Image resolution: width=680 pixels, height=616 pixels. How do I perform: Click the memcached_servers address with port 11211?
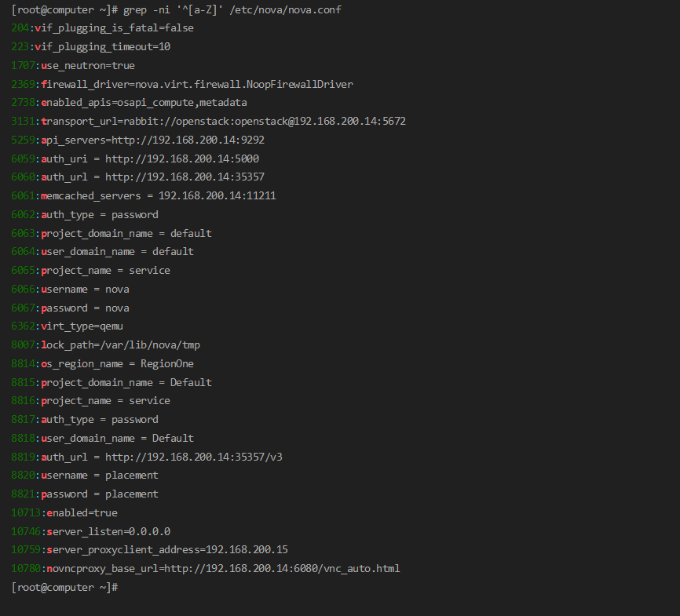[217, 195]
